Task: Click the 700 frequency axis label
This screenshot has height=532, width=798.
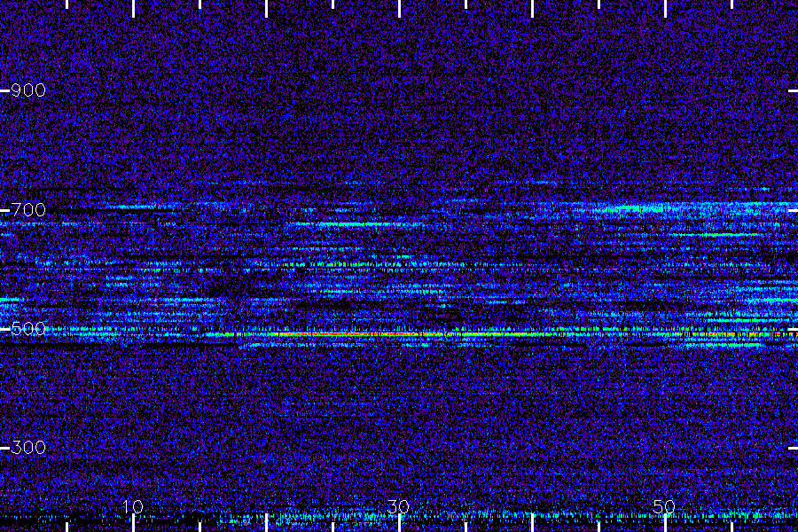Action: tap(28, 210)
